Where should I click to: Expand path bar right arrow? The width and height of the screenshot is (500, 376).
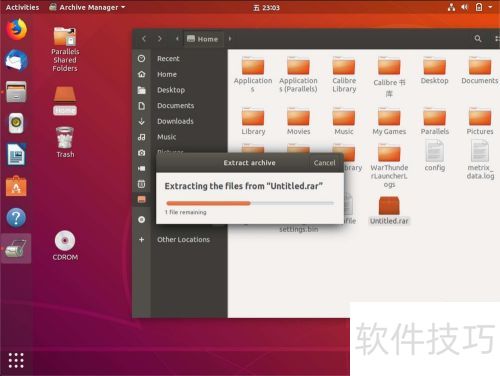(x=230, y=39)
